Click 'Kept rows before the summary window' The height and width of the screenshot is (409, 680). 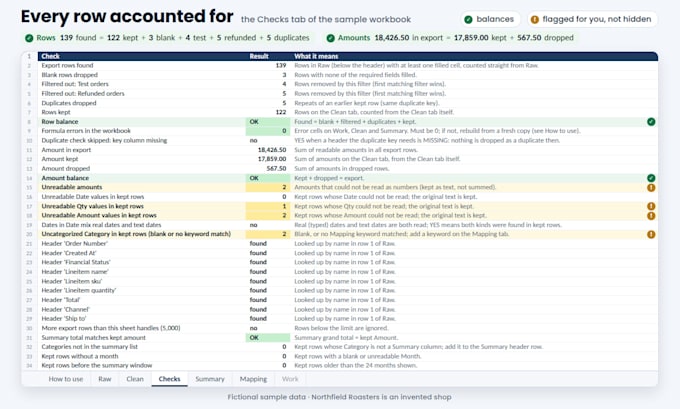[142, 366]
